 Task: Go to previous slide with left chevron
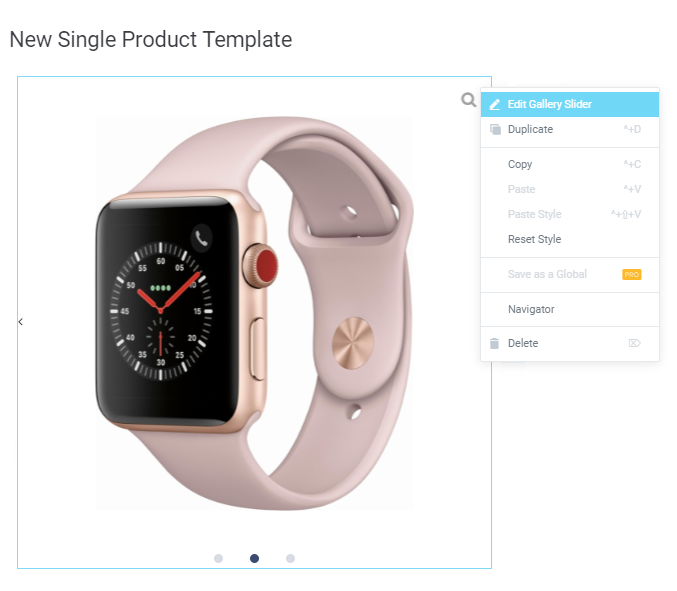pyautogui.click(x=21, y=322)
